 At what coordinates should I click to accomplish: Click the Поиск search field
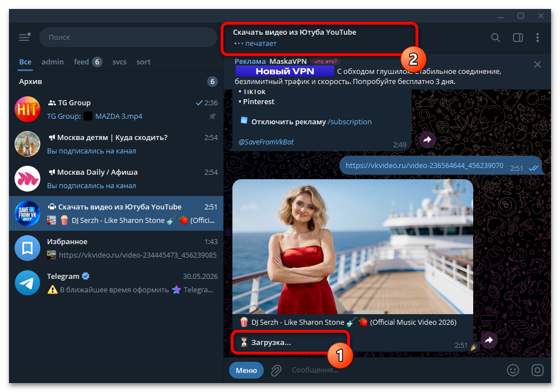point(128,37)
